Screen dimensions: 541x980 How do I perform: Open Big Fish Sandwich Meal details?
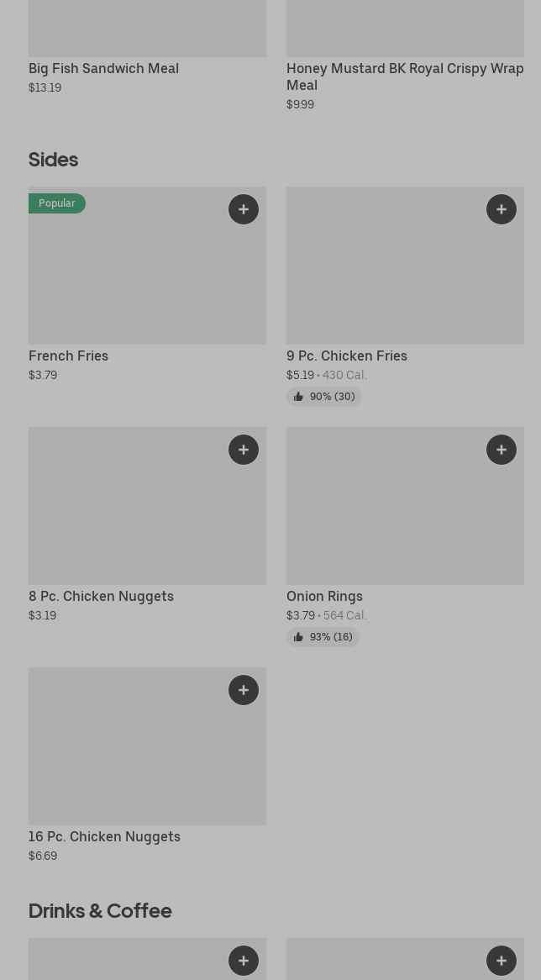click(x=103, y=68)
